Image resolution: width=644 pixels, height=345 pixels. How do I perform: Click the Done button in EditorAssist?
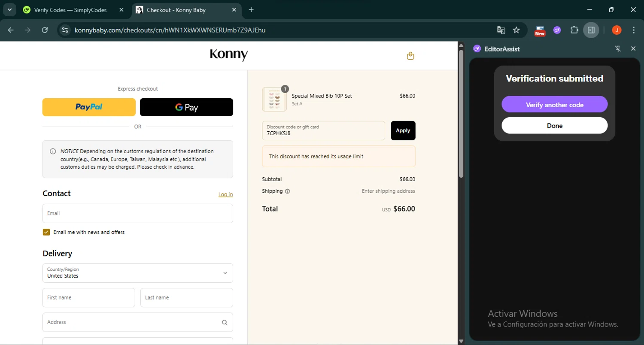555,125
